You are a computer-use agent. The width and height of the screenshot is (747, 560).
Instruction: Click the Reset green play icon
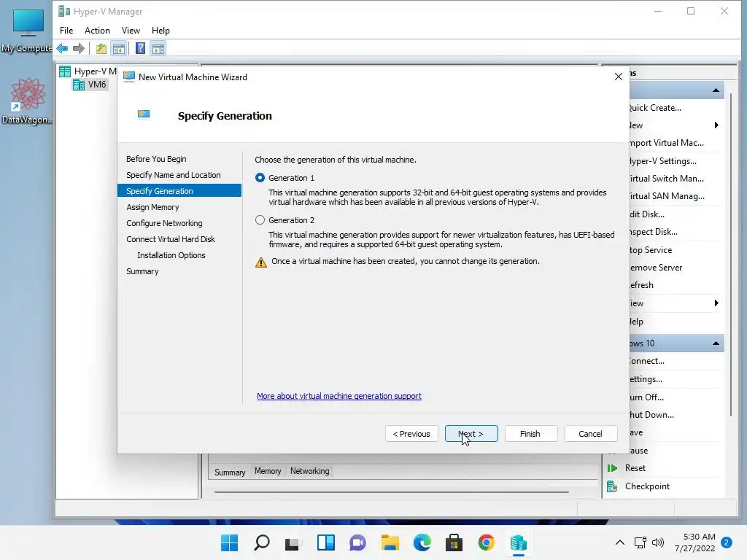[612, 468]
